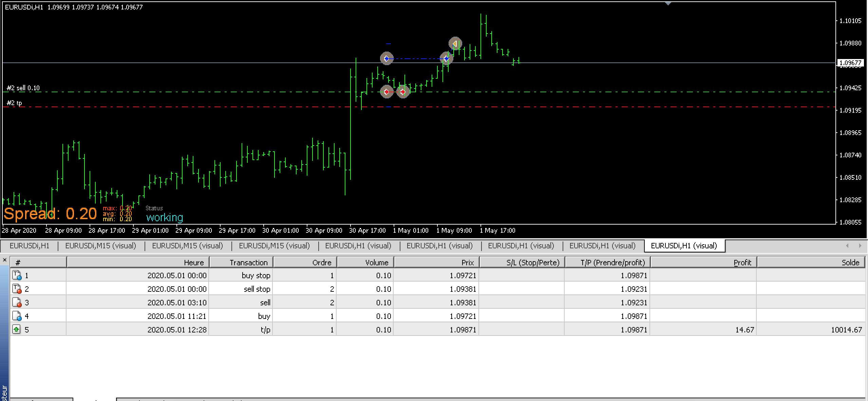Click the Profit column header

coord(703,262)
